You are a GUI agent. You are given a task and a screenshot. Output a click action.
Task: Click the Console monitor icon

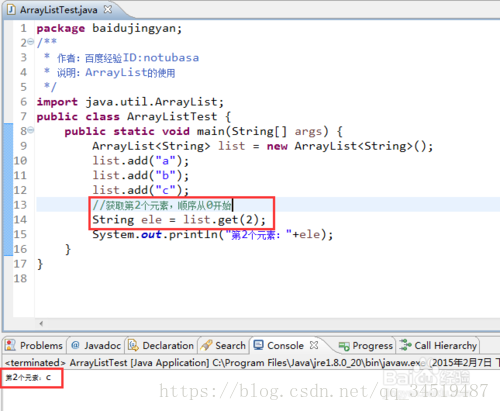pos(258,345)
